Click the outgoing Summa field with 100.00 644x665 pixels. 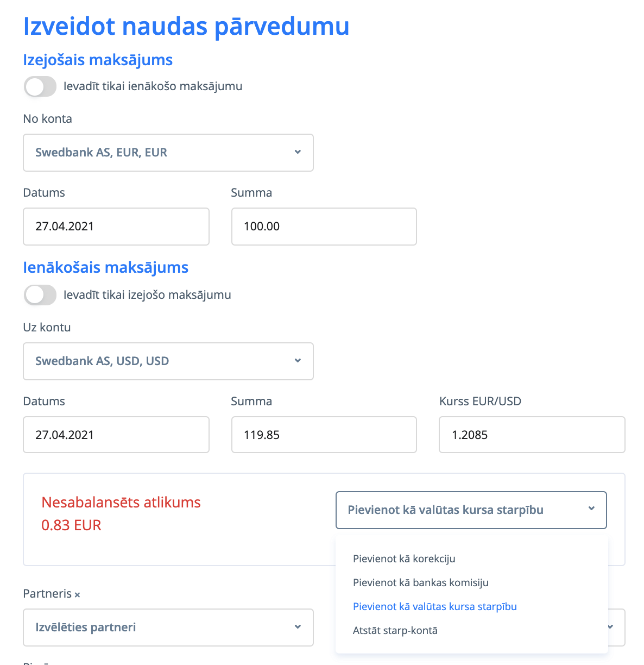pos(324,227)
